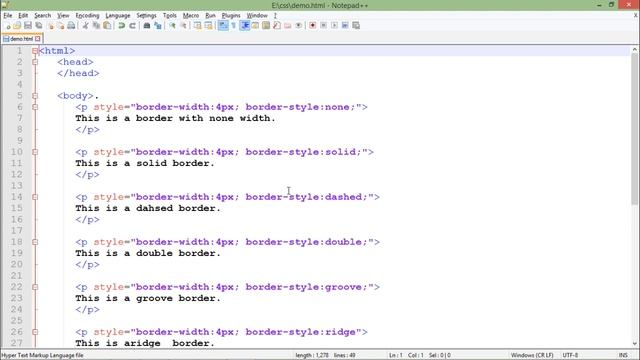640x360 pixels.
Task: Click text 'This is a solid border.'
Action: click(x=144, y=163)
